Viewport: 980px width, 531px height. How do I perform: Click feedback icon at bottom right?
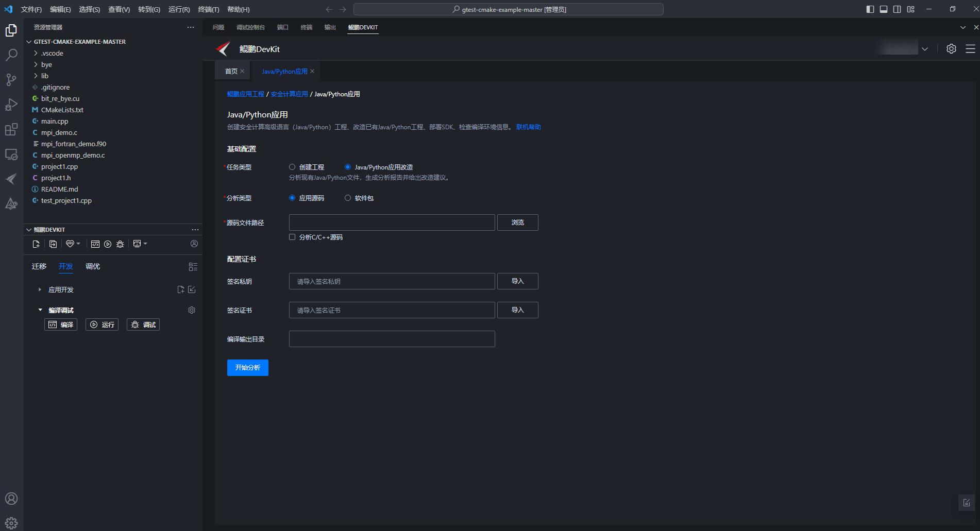pyautogui.click(x=967, y=503)
